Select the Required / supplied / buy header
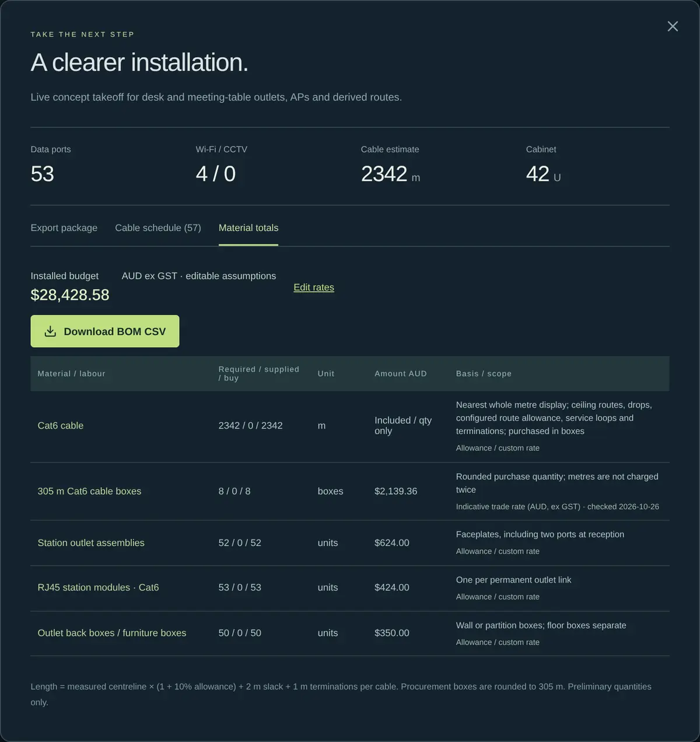The width and height of the screenshot is (700, 742). [259, 373]
